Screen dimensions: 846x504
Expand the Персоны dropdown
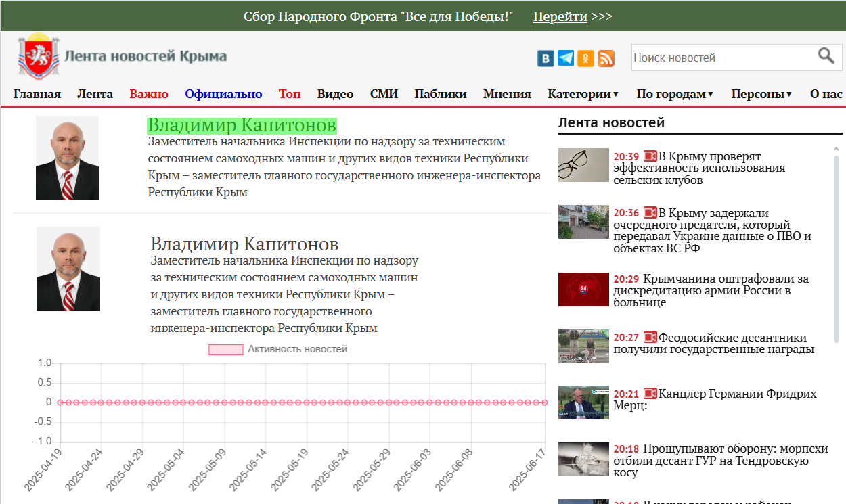(761, 94)
